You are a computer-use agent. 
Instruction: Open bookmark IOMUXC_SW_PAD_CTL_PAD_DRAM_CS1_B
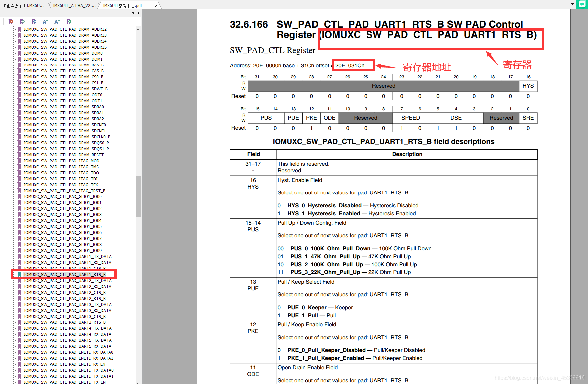[64, 83]
